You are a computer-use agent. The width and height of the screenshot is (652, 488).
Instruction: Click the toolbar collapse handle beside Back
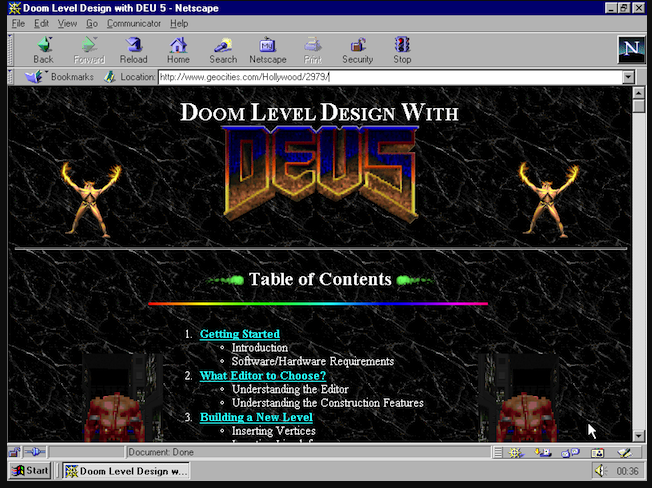coord(10,50)
